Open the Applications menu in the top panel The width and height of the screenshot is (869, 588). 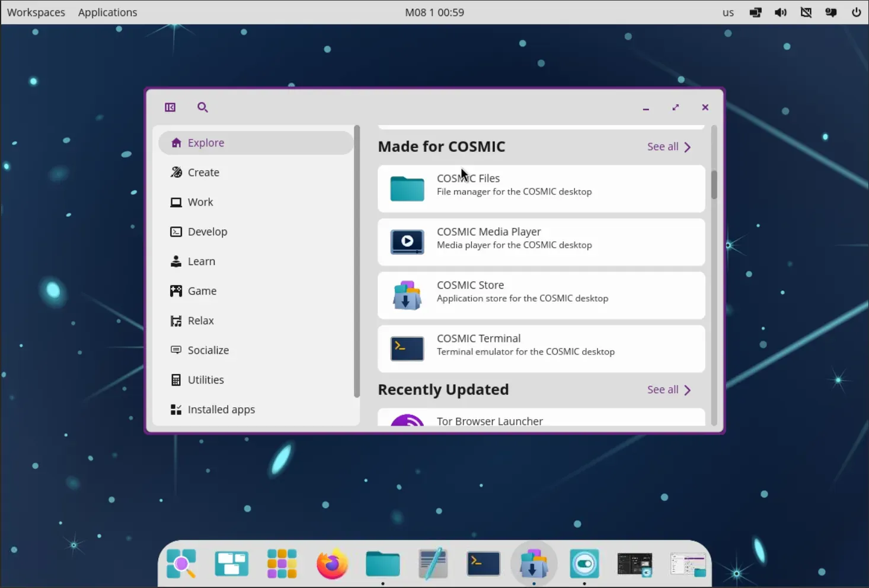[107, 12]
